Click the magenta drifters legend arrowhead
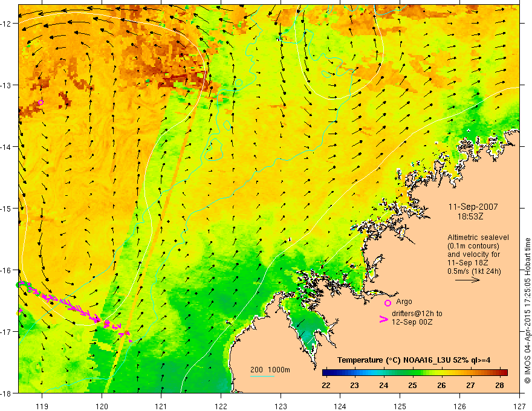 (384, 319)
